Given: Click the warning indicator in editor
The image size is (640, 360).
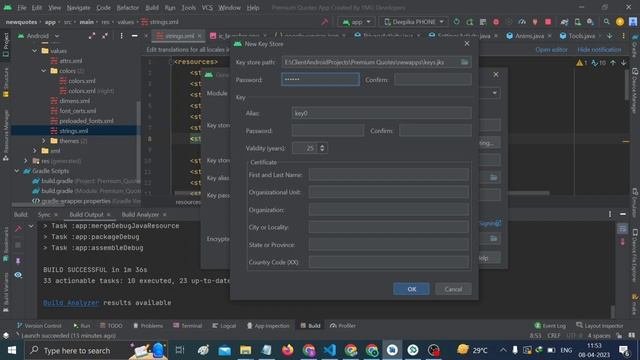Looking at the screenshot, I should click(581, 63).
